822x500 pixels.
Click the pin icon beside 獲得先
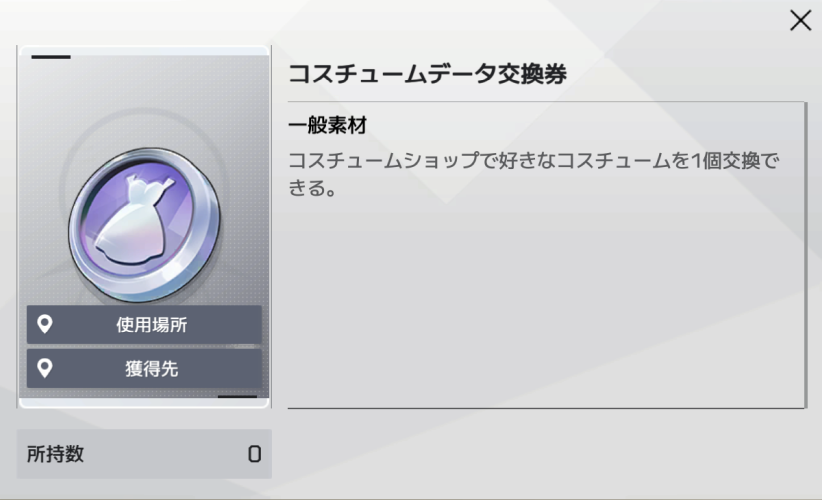pyautogui.click(x=45, y=368)
